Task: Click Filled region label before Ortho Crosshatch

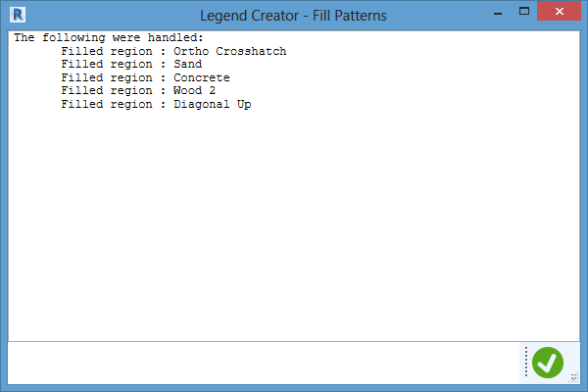Action: [107, 51]
